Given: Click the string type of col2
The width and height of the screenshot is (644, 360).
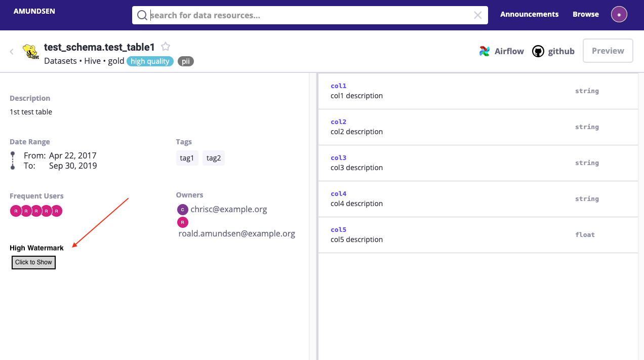Looking at the screenshot, I should tap(587, 127).
